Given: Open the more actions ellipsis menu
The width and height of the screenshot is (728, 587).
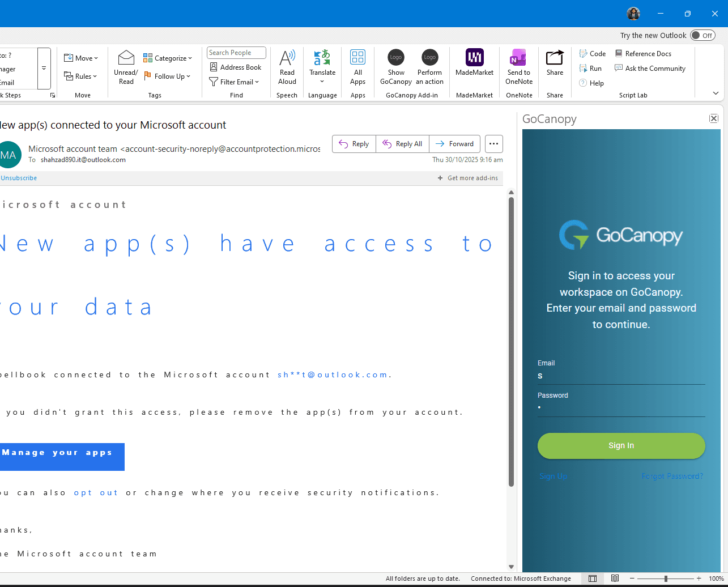Looking at the screenshot, I should click(x=493, y=144).
